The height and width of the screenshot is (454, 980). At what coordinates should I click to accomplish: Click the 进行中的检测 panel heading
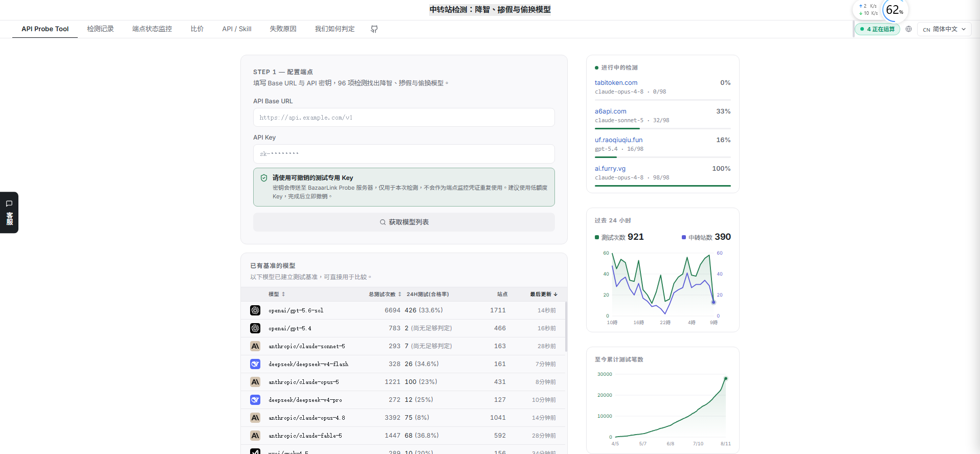(616, 67)
